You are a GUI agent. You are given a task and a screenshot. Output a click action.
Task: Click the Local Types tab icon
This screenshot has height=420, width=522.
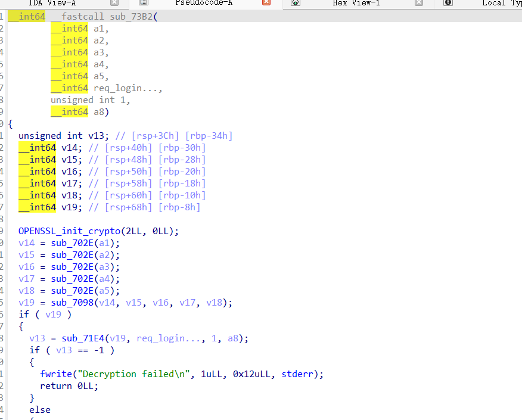point(448,2)
